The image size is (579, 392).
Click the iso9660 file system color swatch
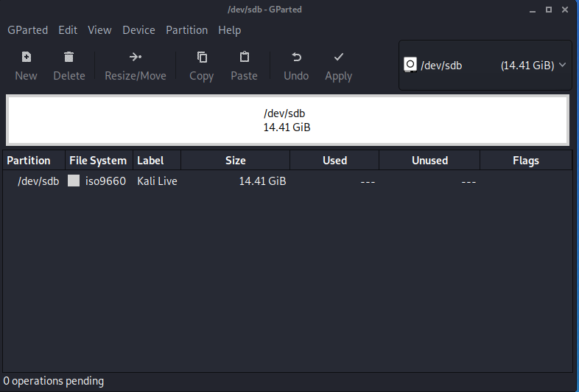point(74,181)
